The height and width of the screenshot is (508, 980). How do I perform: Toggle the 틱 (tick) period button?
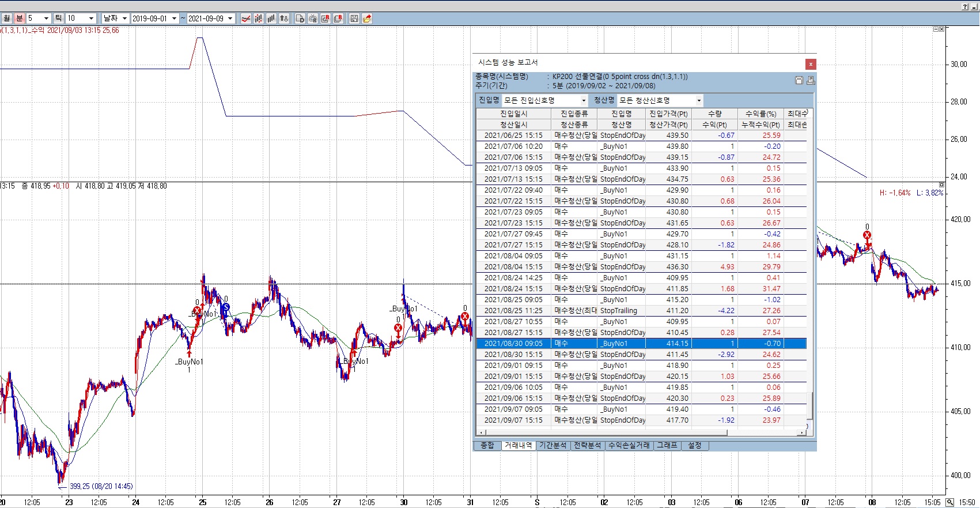pos(58,18)
